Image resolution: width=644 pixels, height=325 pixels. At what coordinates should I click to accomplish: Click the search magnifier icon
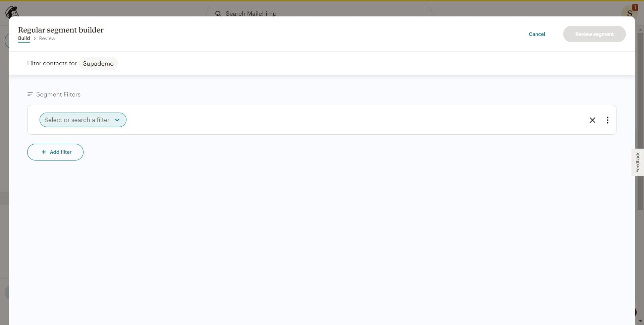(218, 14)
